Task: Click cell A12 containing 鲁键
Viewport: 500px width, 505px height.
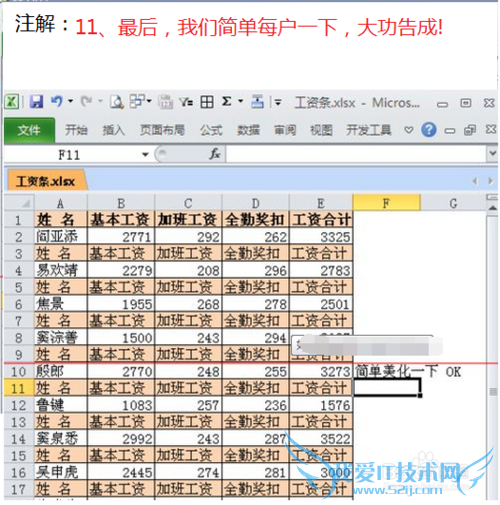Action: coord(61,405)
